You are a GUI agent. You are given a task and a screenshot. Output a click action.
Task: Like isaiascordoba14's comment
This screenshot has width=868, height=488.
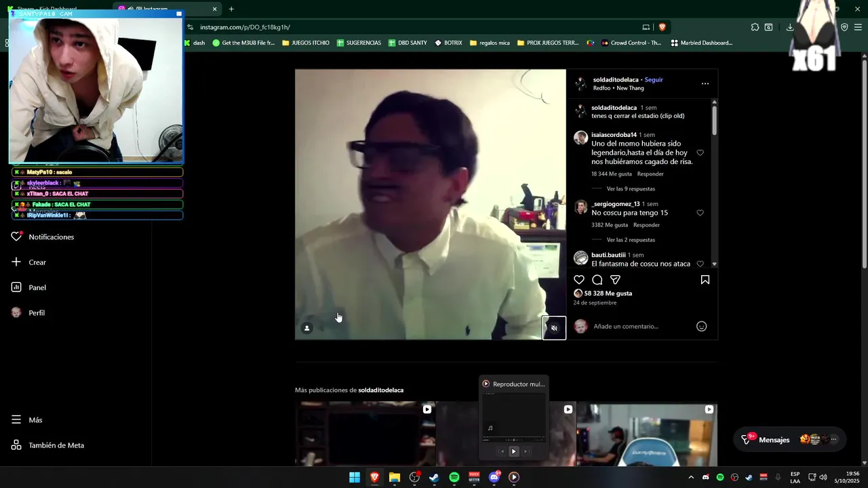701,152
